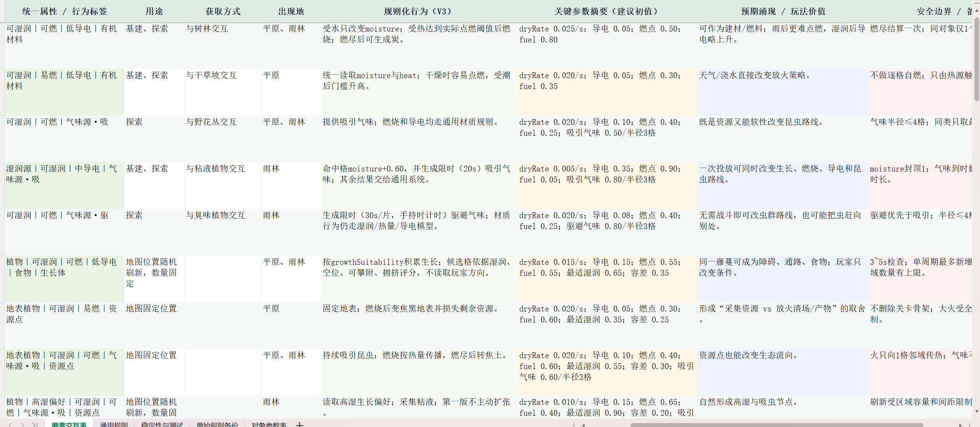The image size is (980, 427).
Task: Add a new sheet with plus icon
Action: (x=299, y=425)
